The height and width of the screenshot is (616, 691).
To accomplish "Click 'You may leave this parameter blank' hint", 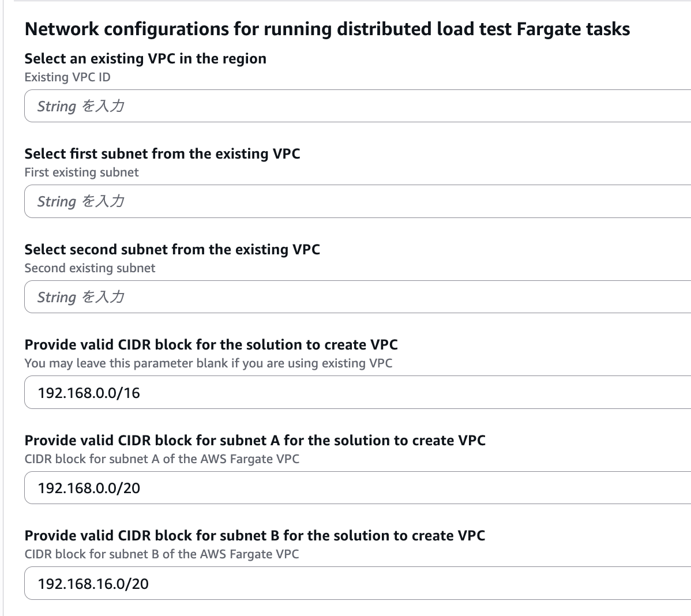I will tap(208, 363).
